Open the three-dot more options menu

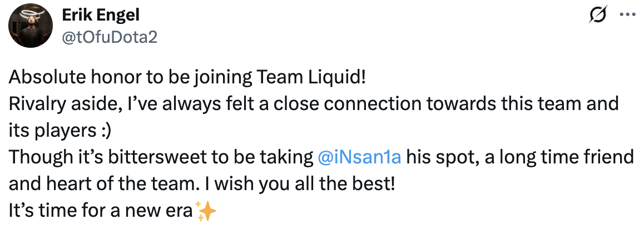626,18
